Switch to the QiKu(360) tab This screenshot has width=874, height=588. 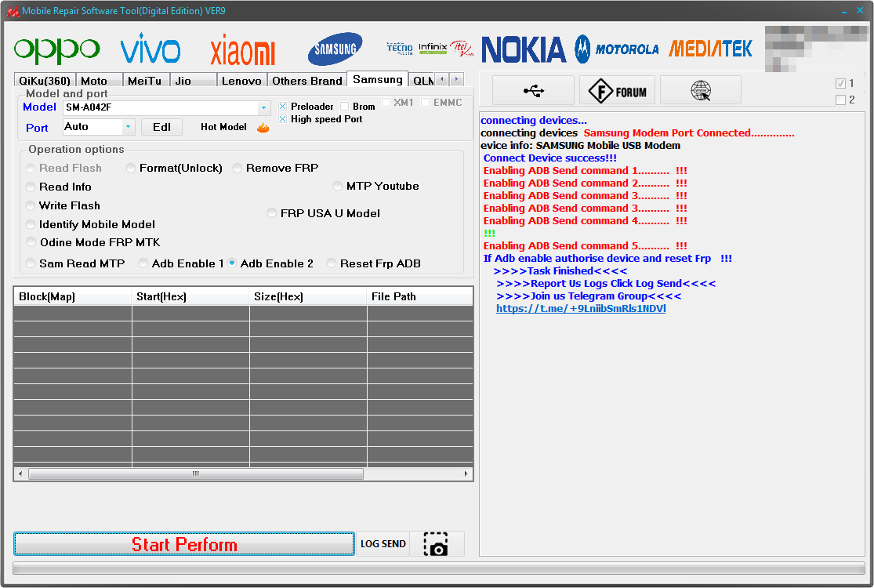(45, 81)
